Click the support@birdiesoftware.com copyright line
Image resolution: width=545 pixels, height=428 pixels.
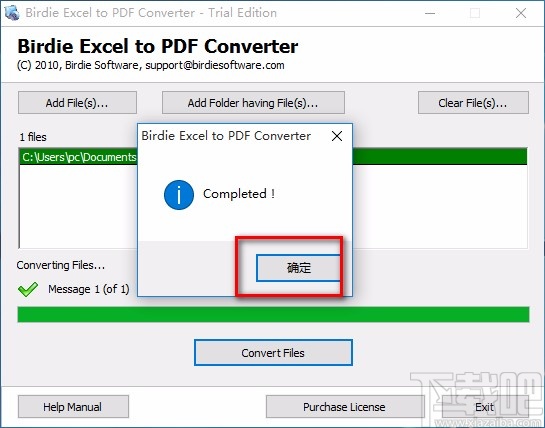tap(151, 65)
